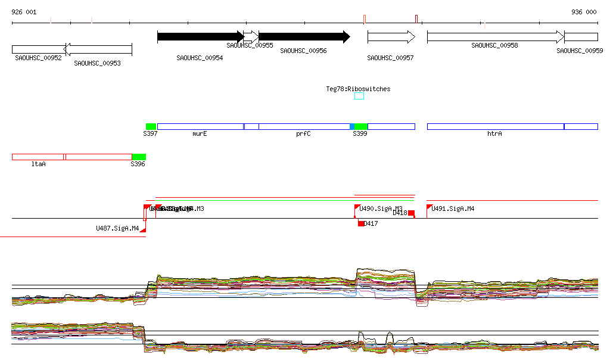
Task: Select the blue box right of S399
Action: tap(391, 126)
